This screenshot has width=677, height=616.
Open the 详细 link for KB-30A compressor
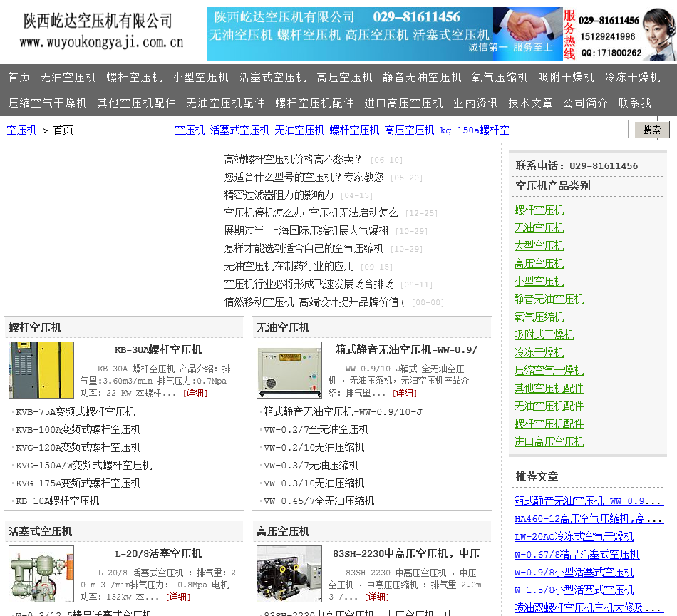(x=195, y=393)
